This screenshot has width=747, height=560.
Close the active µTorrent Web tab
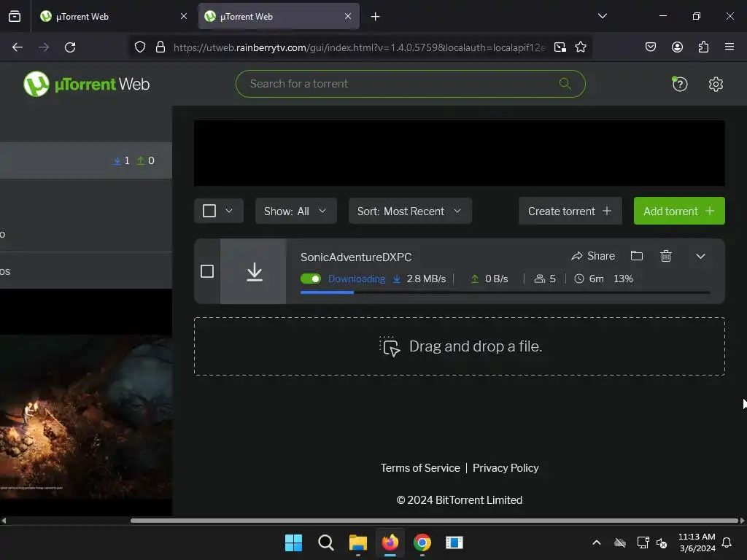[348, 17]
